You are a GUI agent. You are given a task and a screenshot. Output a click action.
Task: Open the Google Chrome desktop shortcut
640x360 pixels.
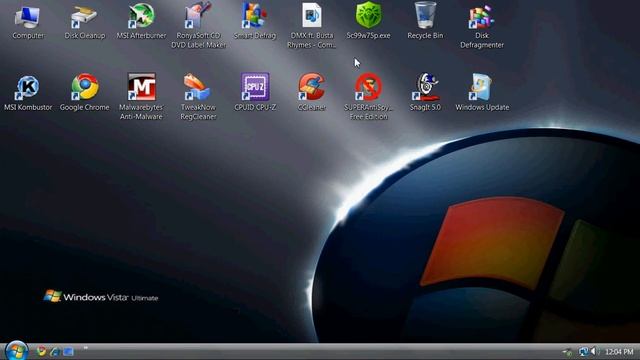84,93
